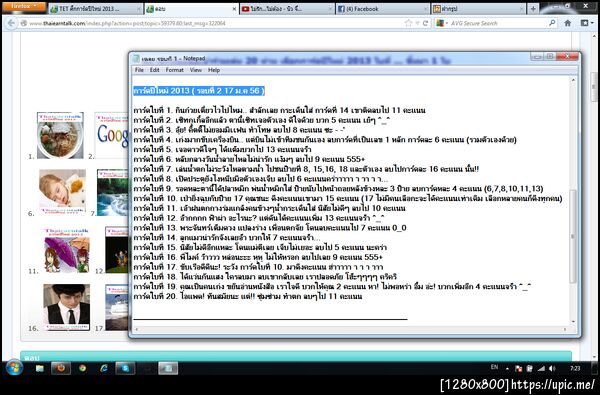Click the line การ์ดใบที่ 1. in Notepad
Viewport: 600px width, 395px height.
coord(279,110)
